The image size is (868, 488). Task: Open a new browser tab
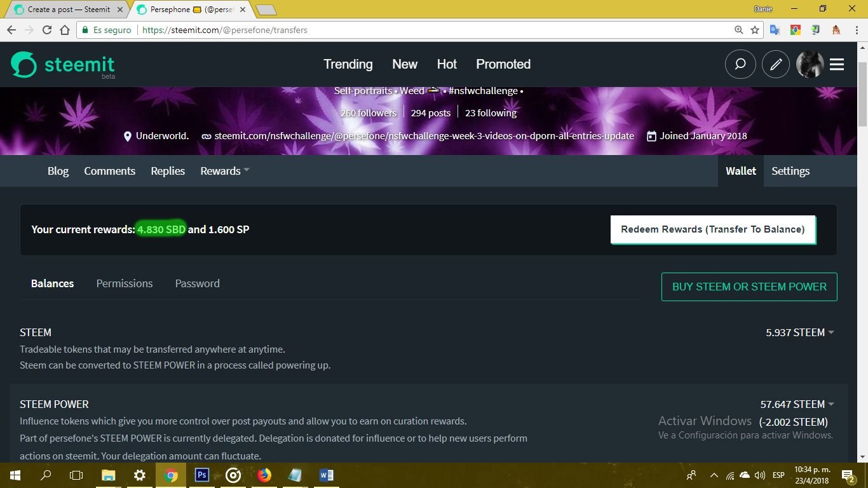click(266, 10)
